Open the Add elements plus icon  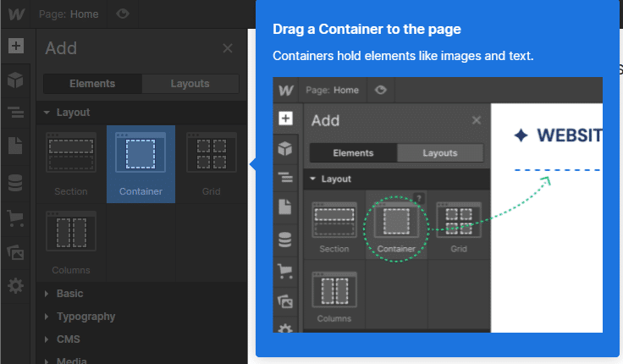pyautogui.click(x=15, y=47)
